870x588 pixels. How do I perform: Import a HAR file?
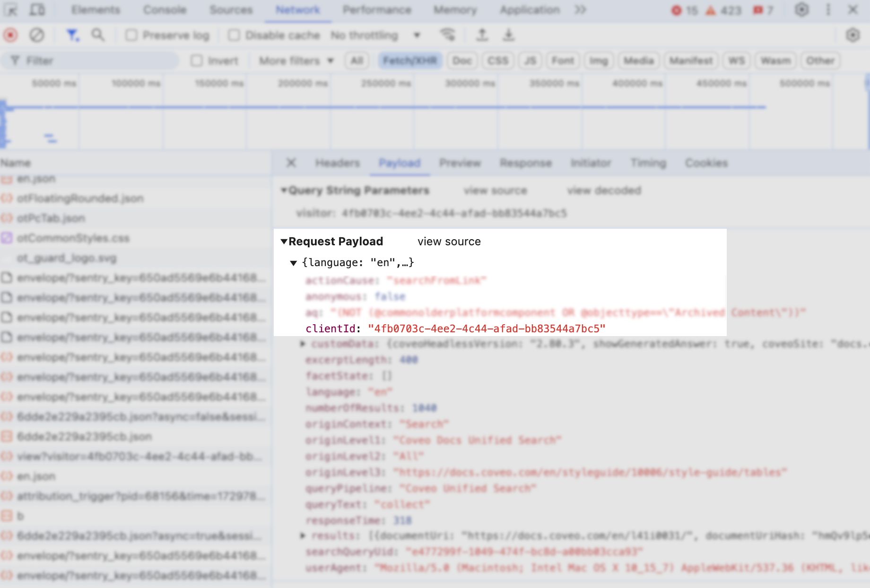click(482, 35)
